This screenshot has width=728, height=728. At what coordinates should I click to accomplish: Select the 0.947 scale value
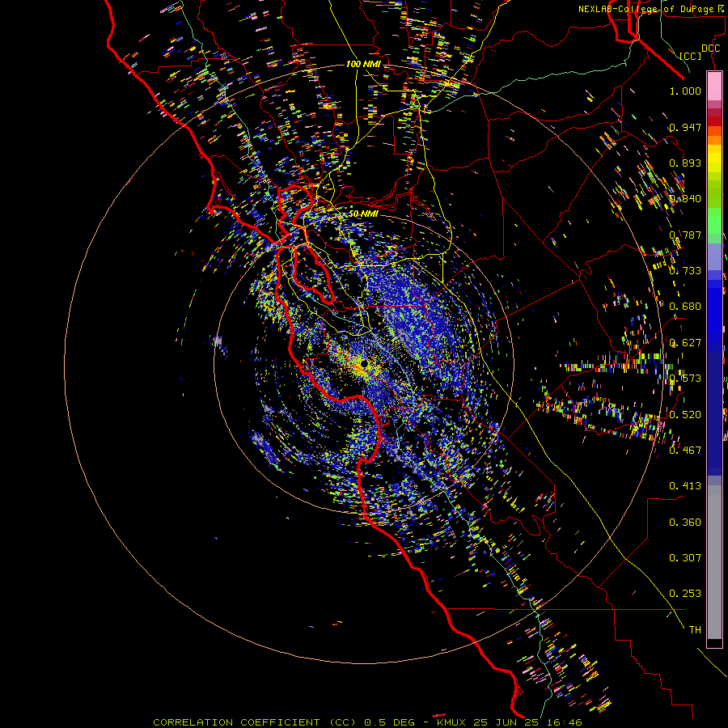(685, 127)
